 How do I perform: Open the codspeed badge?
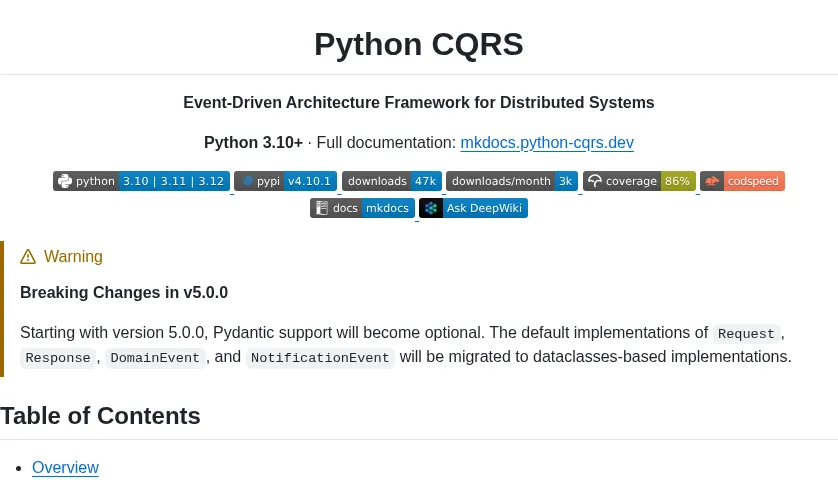click(x=742, y=181)
